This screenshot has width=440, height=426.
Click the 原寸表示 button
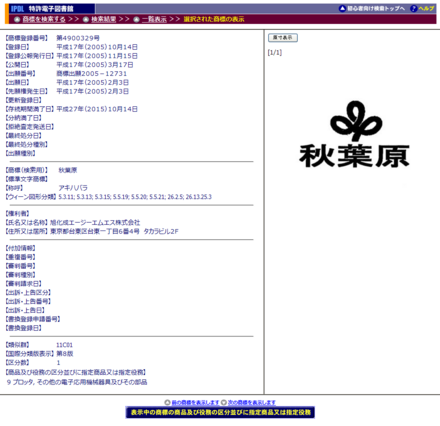tap(283, 38)
